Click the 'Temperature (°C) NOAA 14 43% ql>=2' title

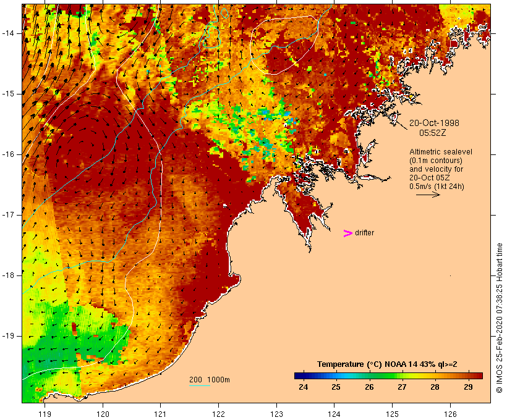[387, 364]
